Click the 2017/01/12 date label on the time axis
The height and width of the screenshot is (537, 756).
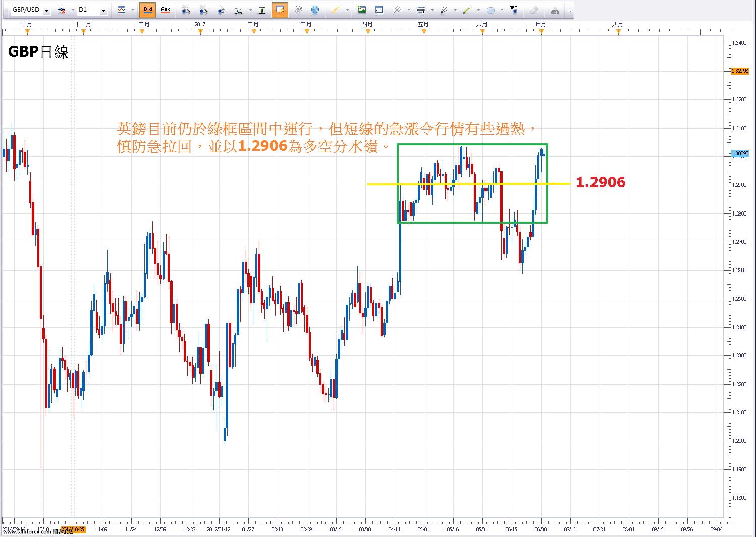pos(219,529)
